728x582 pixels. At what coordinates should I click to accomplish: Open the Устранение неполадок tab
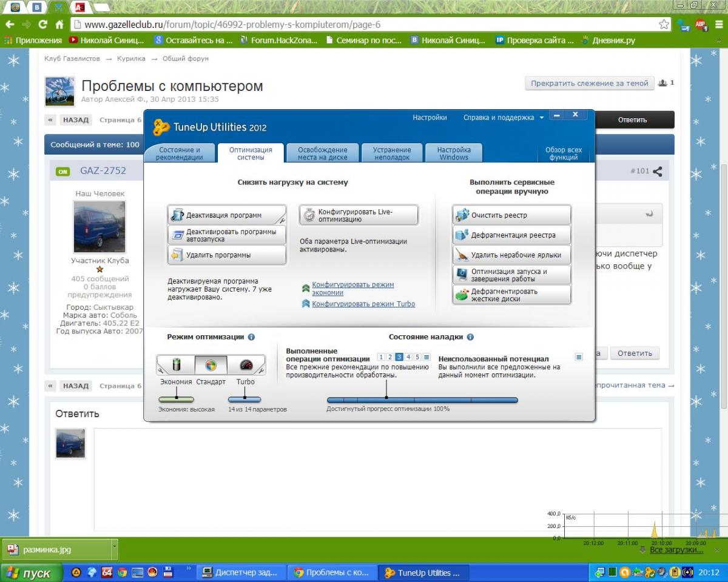392,153
